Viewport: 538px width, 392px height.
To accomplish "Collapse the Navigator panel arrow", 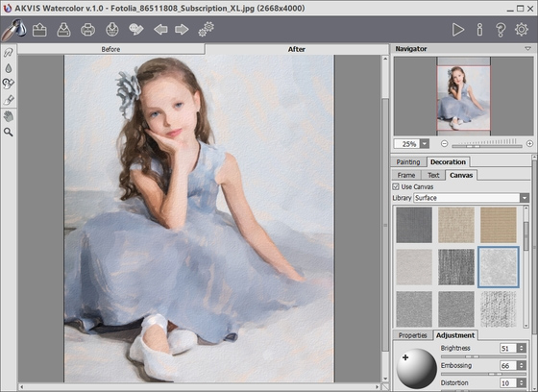I will 528,49.
